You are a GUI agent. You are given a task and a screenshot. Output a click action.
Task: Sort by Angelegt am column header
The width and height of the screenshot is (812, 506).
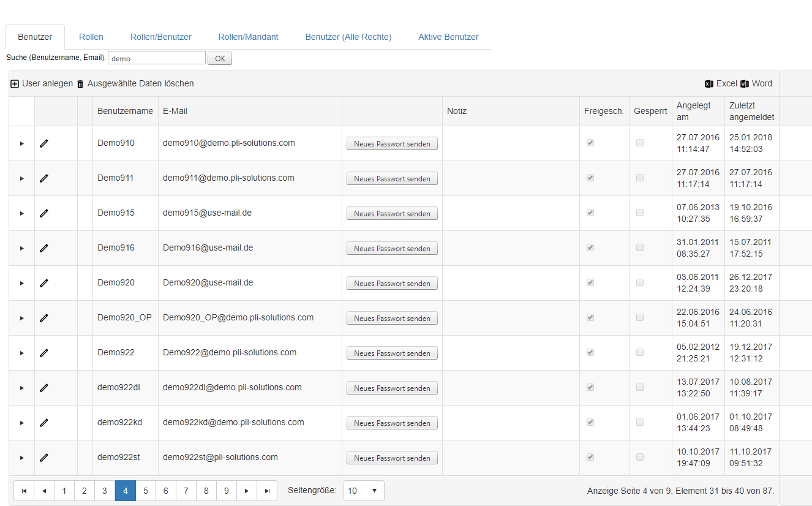pyautogui.click(x=694, y=111)
